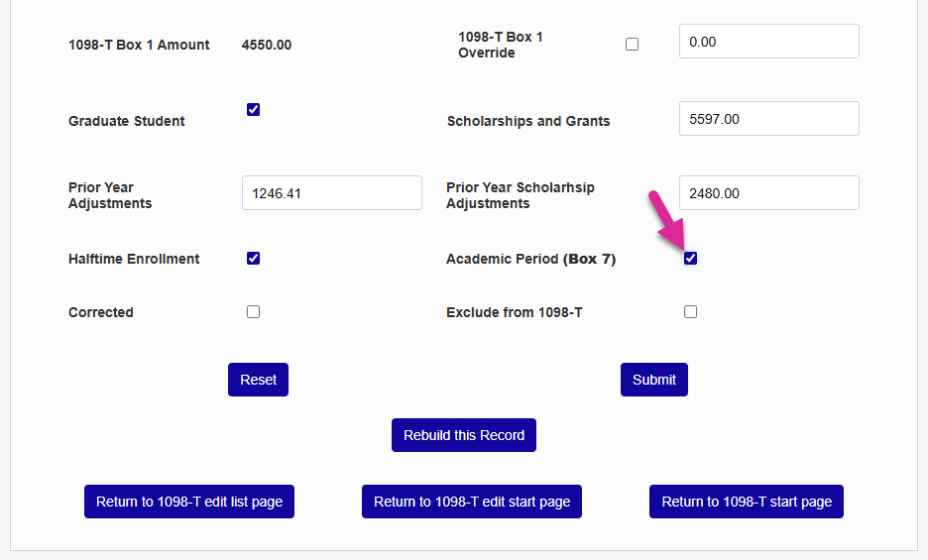
Task: Click the Halftime Enrollment label
Action: [x=134, y=259]
